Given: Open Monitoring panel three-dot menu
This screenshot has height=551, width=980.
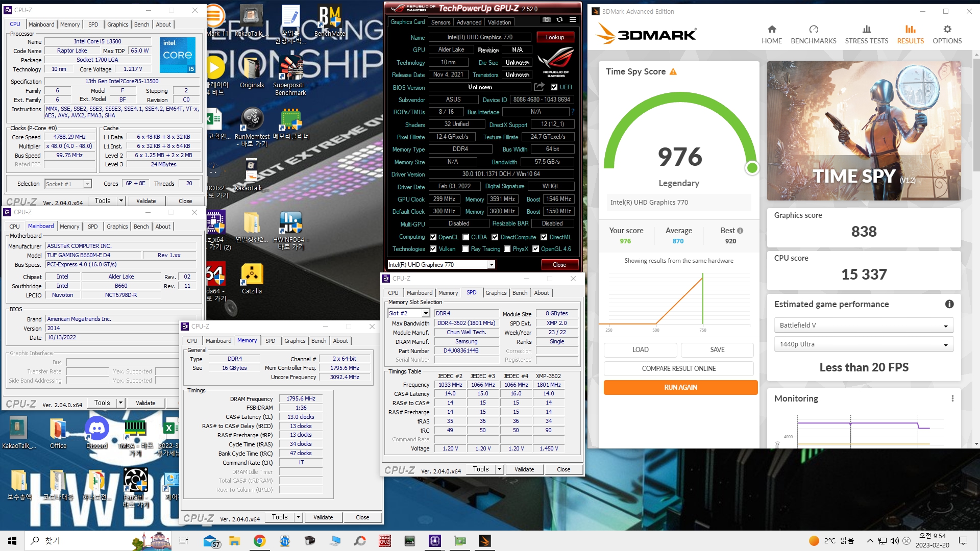Looking at the screenshot, I should click(x=952, y=398).
